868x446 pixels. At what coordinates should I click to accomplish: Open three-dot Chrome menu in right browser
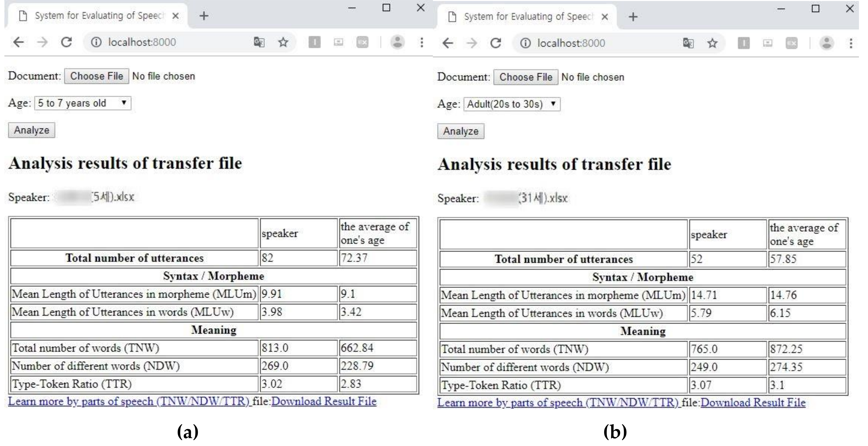851,43
